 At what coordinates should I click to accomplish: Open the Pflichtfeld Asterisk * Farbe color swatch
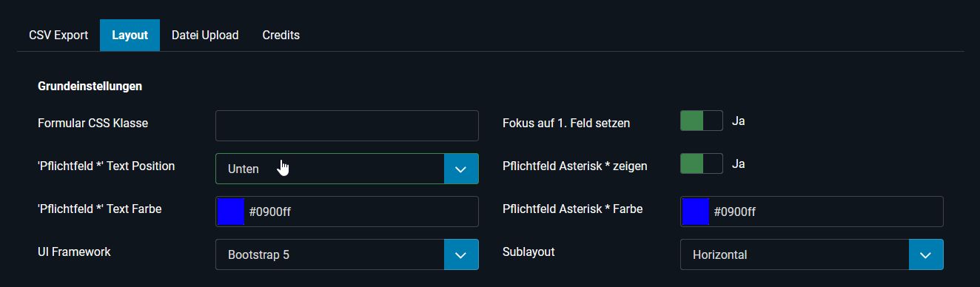coord(696,212)
